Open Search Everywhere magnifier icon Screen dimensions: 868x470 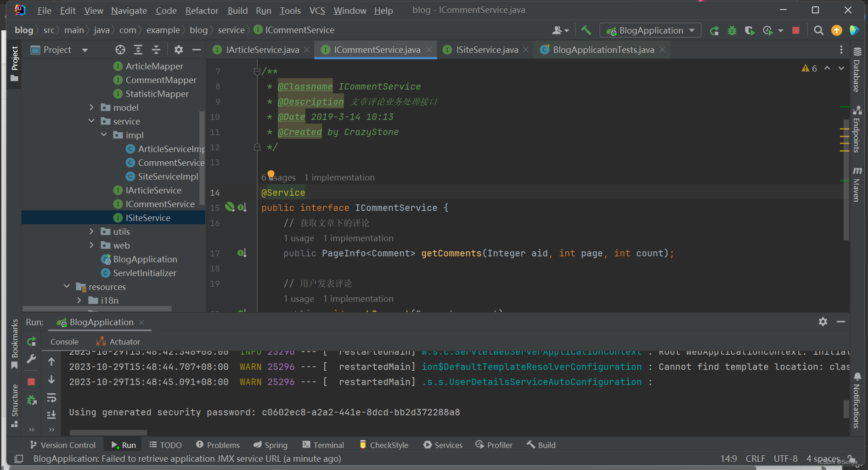(x=818, y=30)
